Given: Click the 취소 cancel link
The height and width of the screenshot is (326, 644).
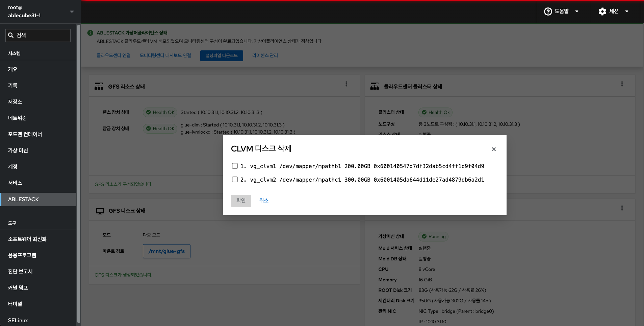Looking at the screenshot, I should pyautogui.click(x=264, y=201).
